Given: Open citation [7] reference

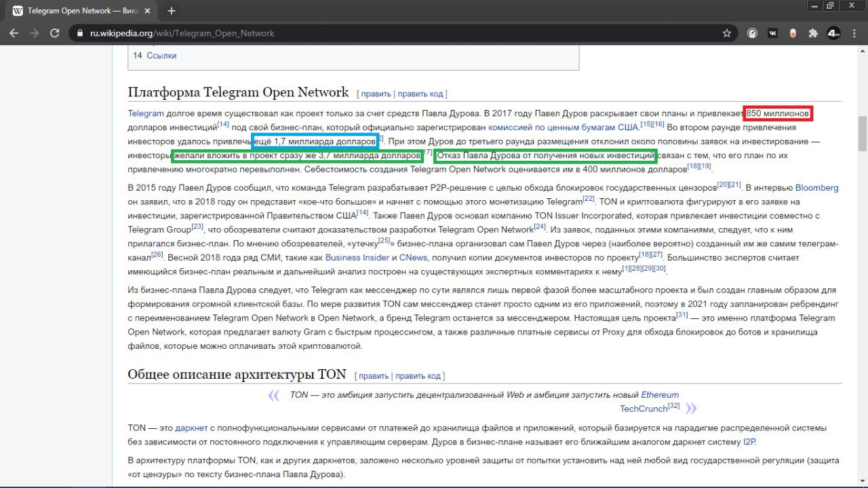Looking at the screenshot, I should (429, 153).
